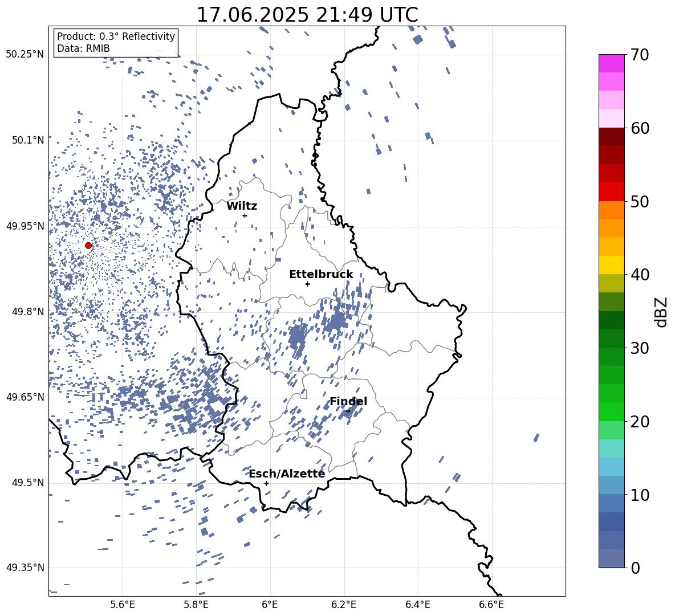The width and height of the screenshot is (675, 616).
Task: Click the 'Data: RMIB' text
Action: point(83,48)
